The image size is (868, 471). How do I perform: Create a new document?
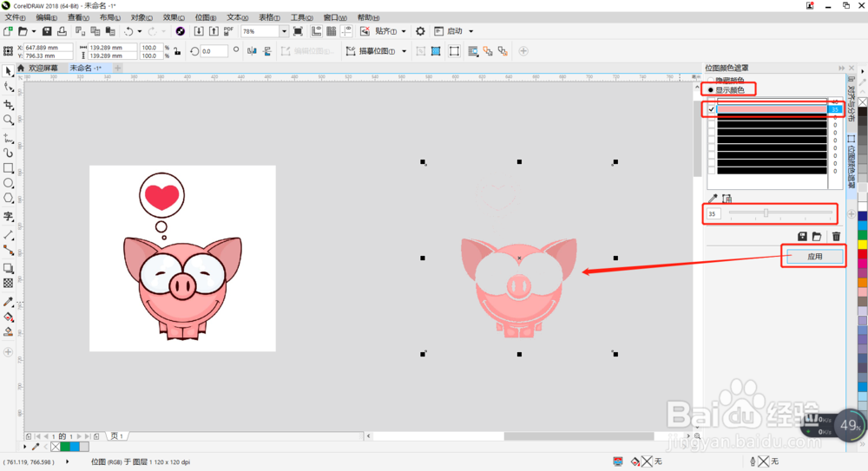(x=8, y=31)
